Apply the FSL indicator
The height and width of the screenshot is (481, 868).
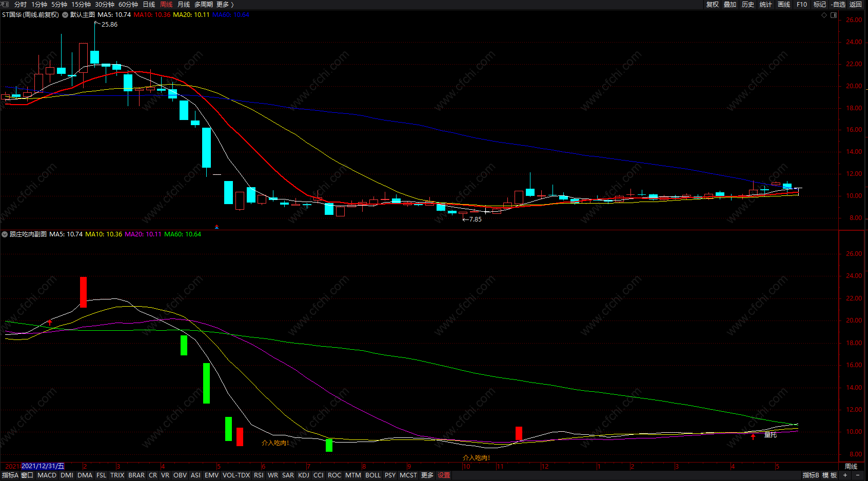(102, 475)
